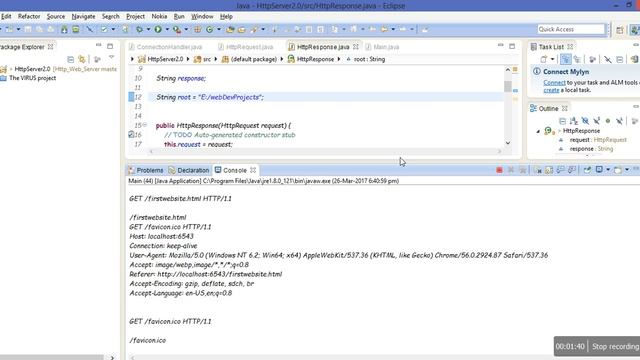Click the Open Console icon

(618, 170)
